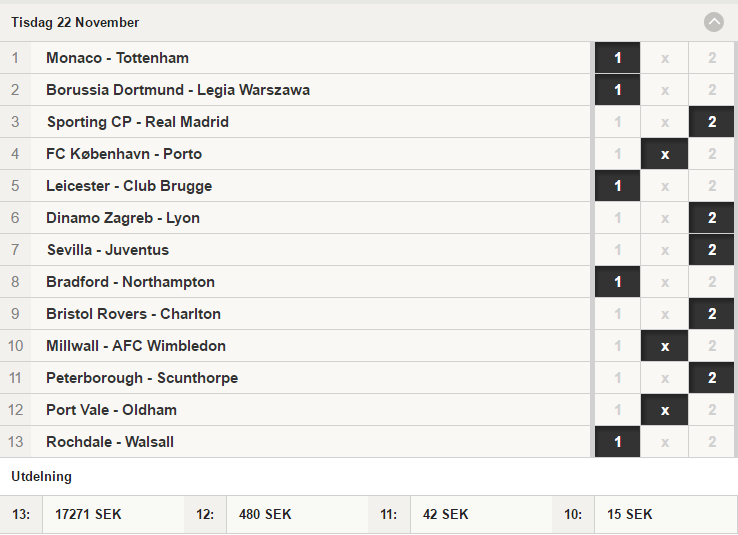Screen dimensions: 738x535
Task: Toggle selected x on FC København - Porto
Action: pos(665,154)
